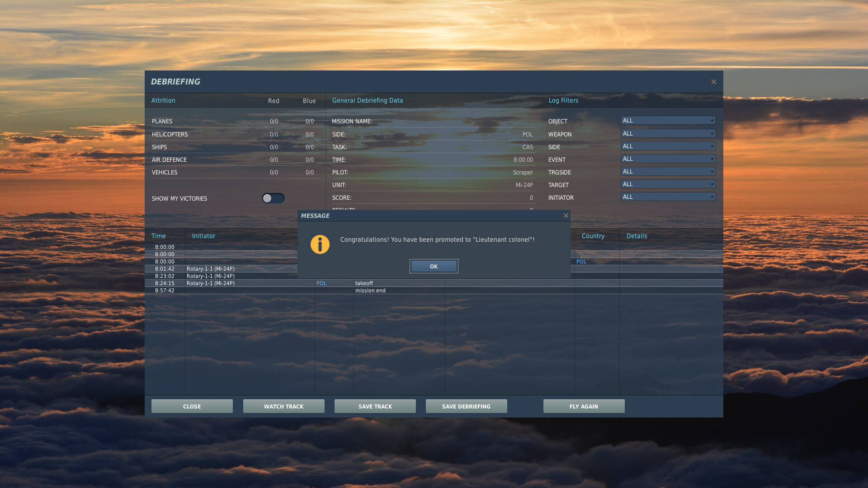Open the OBJECT filter dropdown
Screen dimensions: 868x488
click(668, 121)
